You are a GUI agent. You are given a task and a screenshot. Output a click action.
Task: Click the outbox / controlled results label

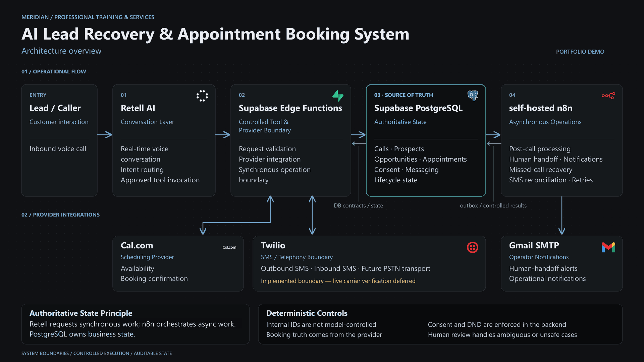[493, 205]
